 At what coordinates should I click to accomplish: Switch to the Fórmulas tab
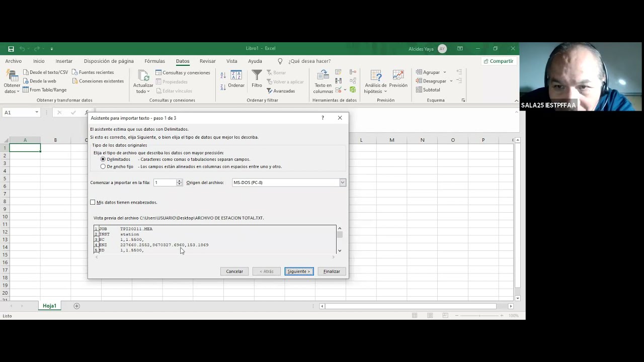click(x=155, y=61)
